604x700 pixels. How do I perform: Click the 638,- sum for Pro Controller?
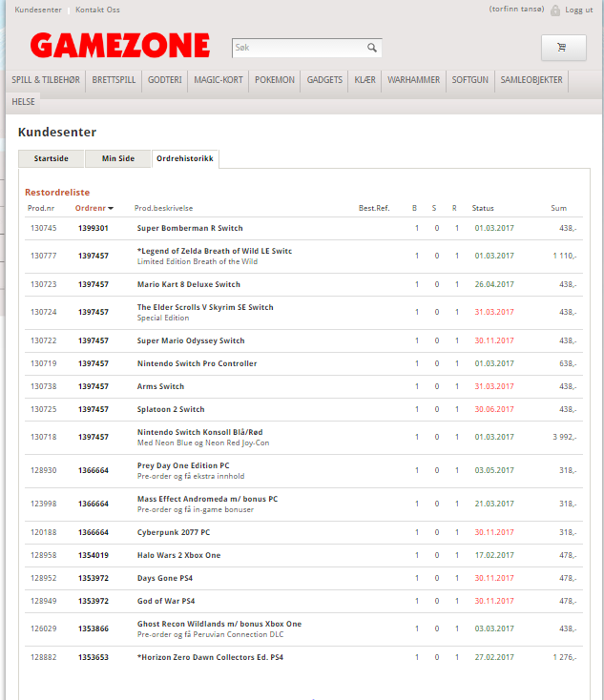coord(568,363)
